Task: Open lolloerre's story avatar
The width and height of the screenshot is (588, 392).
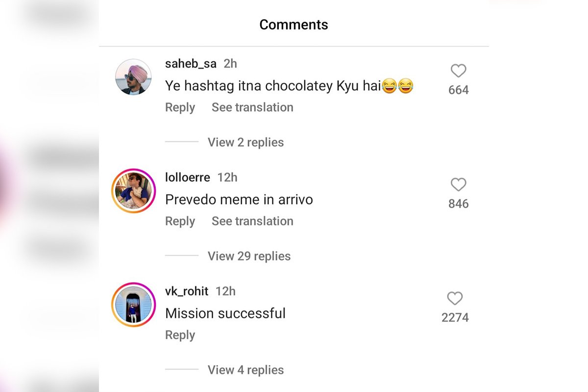Action: coord(133,191)
